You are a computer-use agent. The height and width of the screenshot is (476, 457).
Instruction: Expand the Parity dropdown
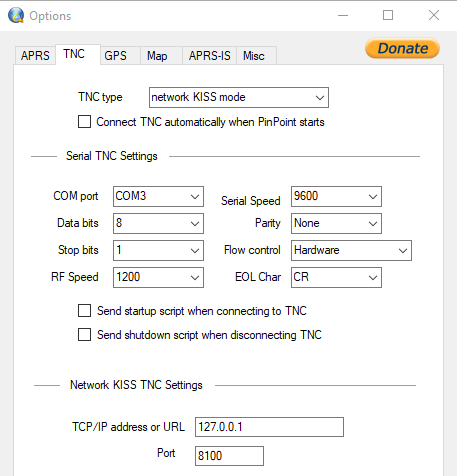(336, 223)
